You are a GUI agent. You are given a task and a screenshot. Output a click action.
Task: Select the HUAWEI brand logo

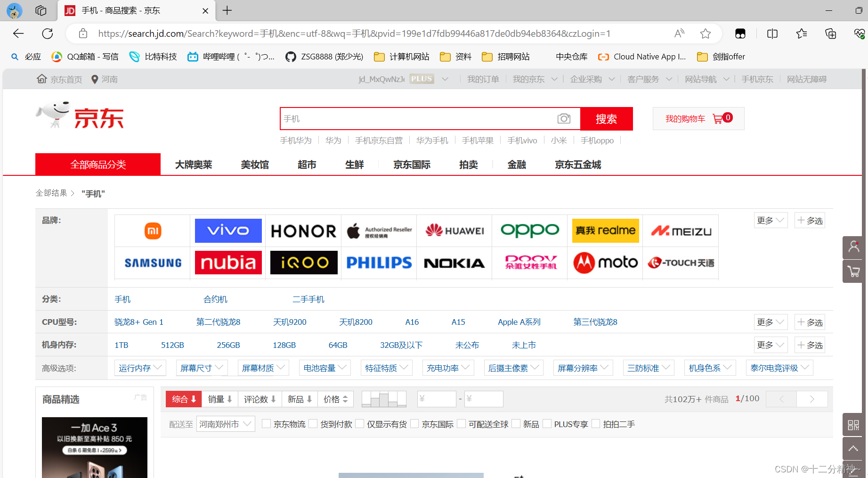click(454, 231)
